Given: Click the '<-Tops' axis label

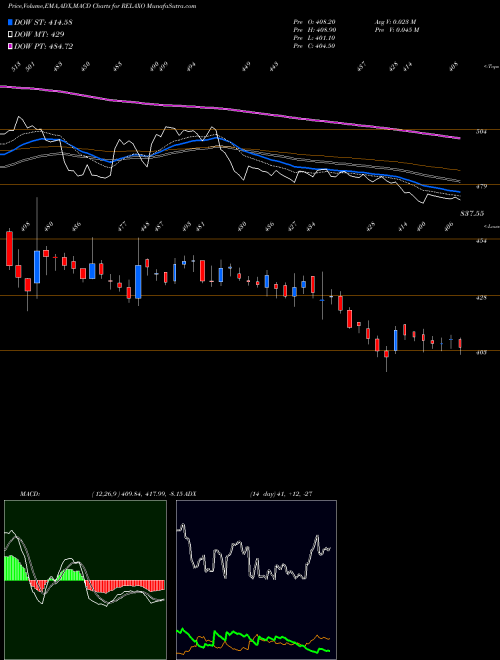Looking at the screenshot, I should [x=491, y=67].
